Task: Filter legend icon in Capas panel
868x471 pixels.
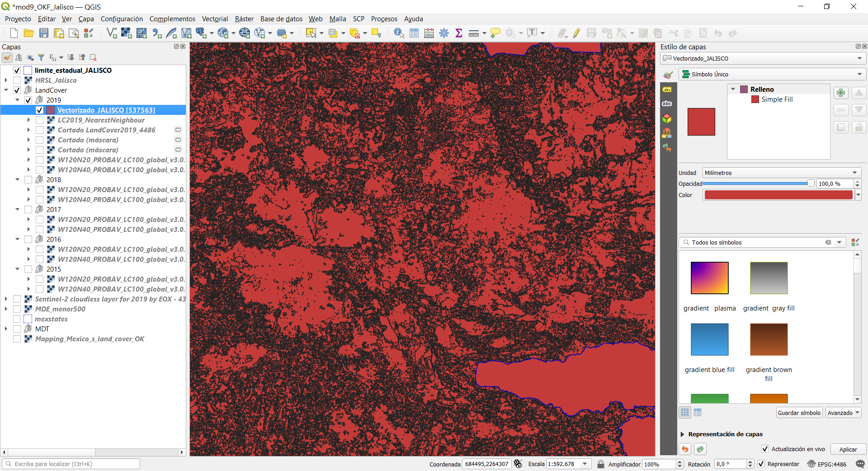Action: pos(41,57)
